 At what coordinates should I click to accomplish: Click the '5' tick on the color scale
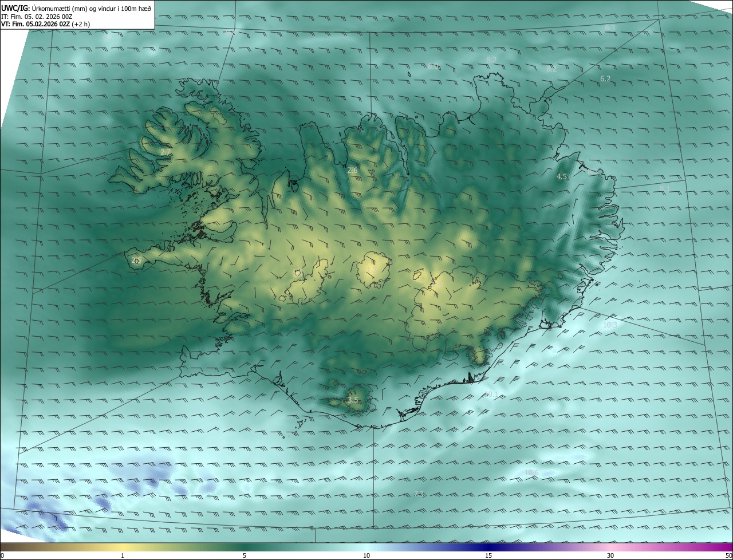[245, 556]
